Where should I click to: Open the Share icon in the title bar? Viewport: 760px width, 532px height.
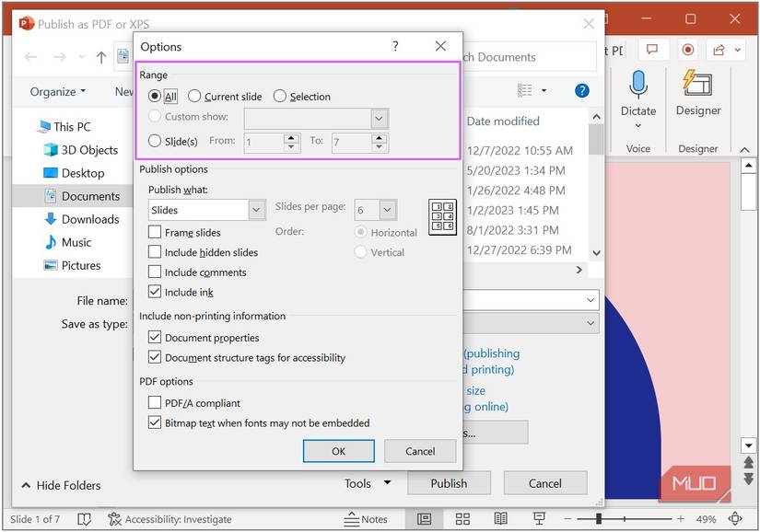tap(720, 50)
